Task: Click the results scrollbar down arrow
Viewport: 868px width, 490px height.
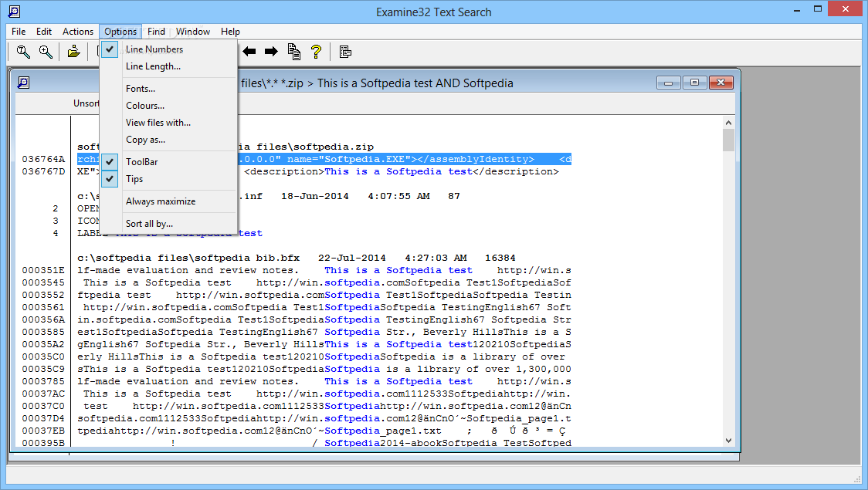Action: click(x=728, y=441)
